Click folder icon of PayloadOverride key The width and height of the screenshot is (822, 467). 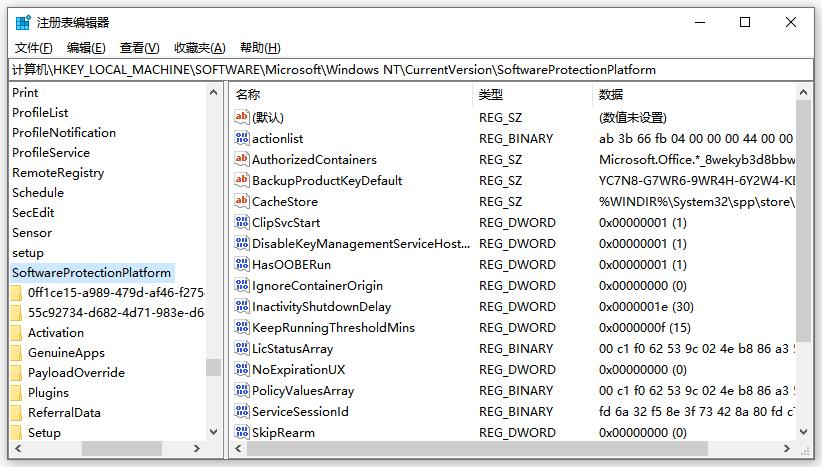click(x=17, y=372)
